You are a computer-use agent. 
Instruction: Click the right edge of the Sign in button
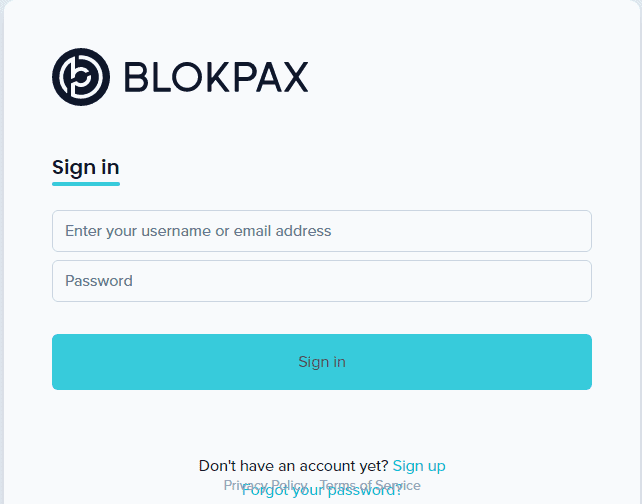pos(584,362)
